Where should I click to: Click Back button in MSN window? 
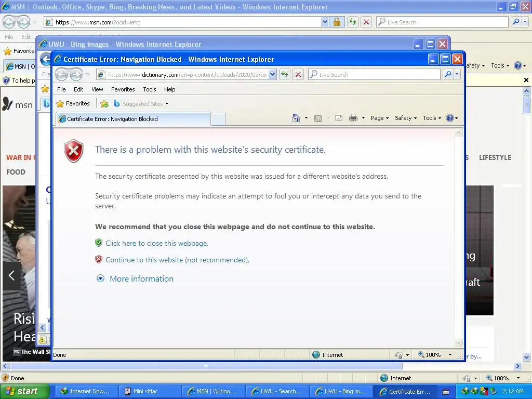point(9,22)
